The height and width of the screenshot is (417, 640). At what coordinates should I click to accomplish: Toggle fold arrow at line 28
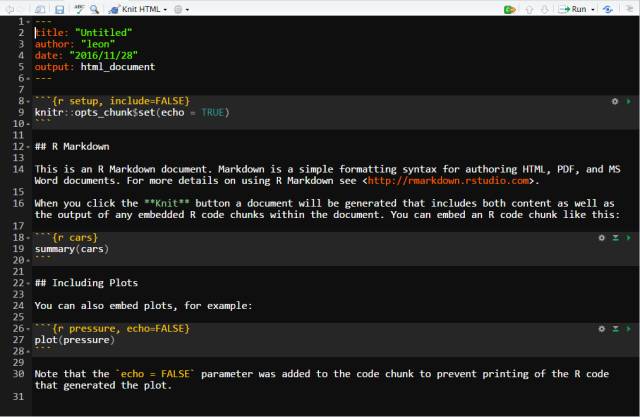pyautogui.click(x=28, y=351)
